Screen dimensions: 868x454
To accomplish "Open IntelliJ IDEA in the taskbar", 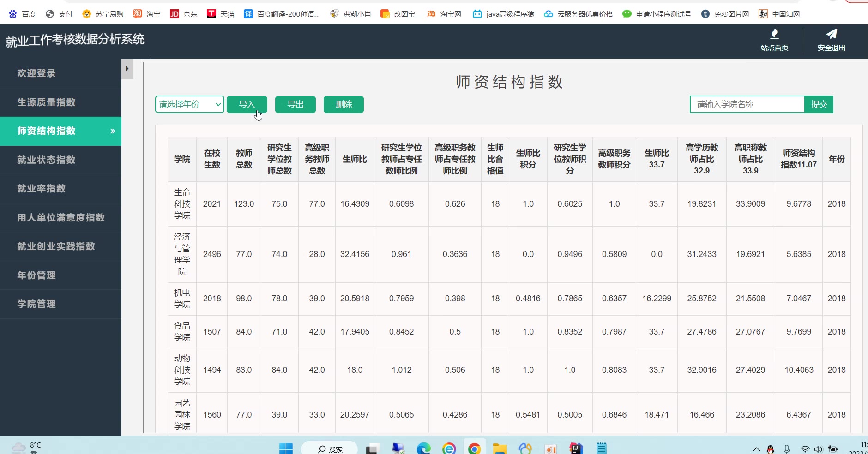I will pos(576,448).
